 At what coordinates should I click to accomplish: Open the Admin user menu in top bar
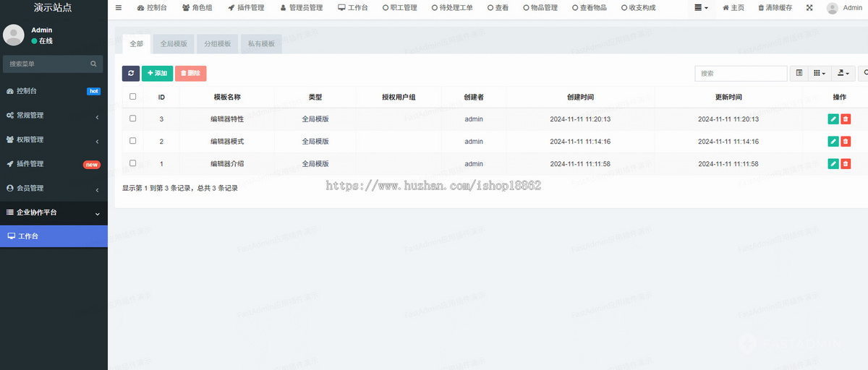pos(844,8)
